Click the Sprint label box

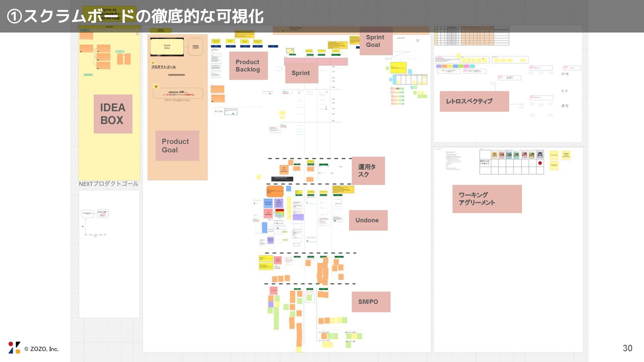click(301, 73)
